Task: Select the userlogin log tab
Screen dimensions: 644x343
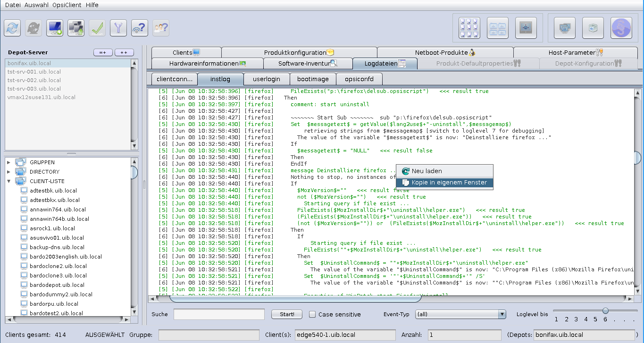Action: click(x=267, y=79)
